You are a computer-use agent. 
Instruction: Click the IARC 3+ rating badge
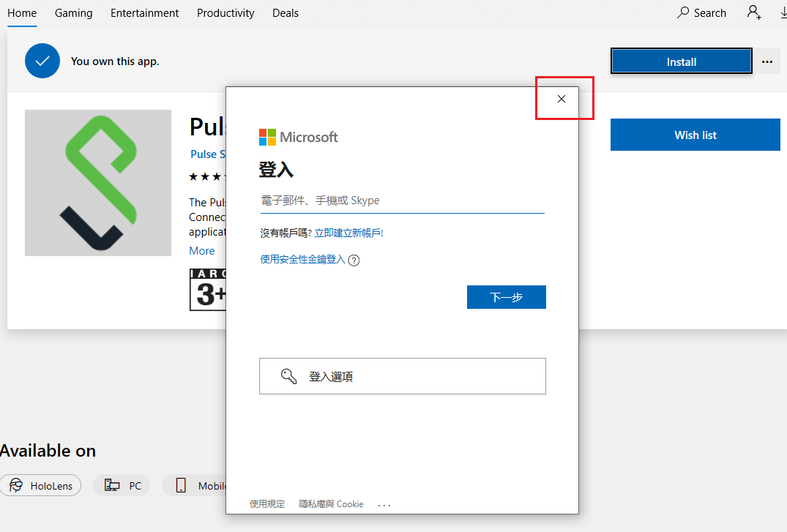point(208,290)
